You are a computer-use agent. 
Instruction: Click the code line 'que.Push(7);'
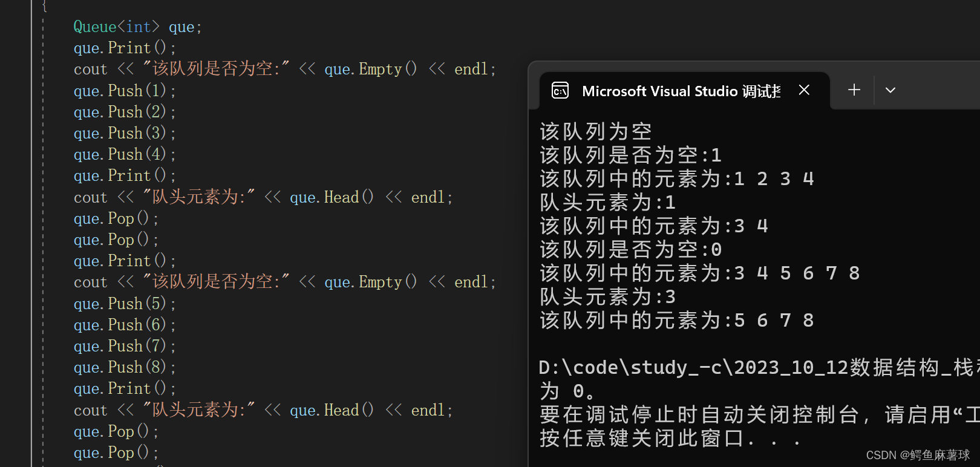125,346
